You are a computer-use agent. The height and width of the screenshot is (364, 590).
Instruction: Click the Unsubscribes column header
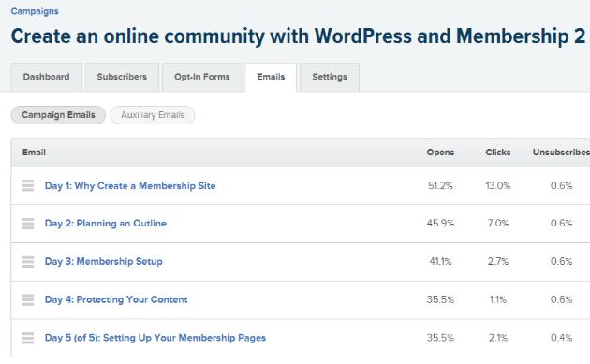click(x=561, y=153)
